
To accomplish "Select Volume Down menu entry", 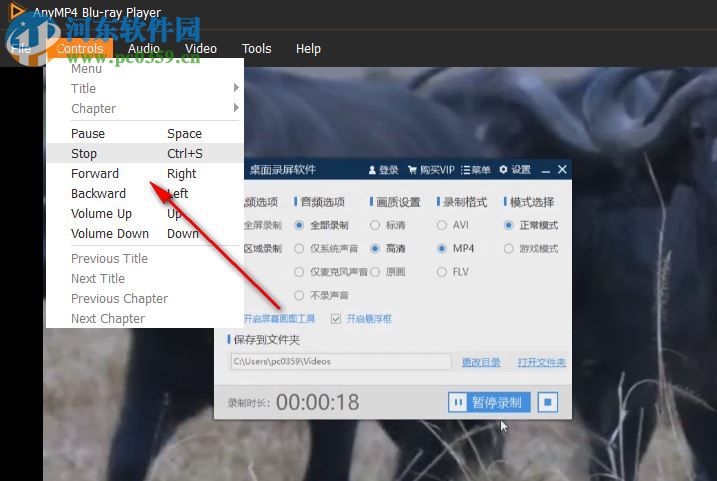I will coord(144,234).
